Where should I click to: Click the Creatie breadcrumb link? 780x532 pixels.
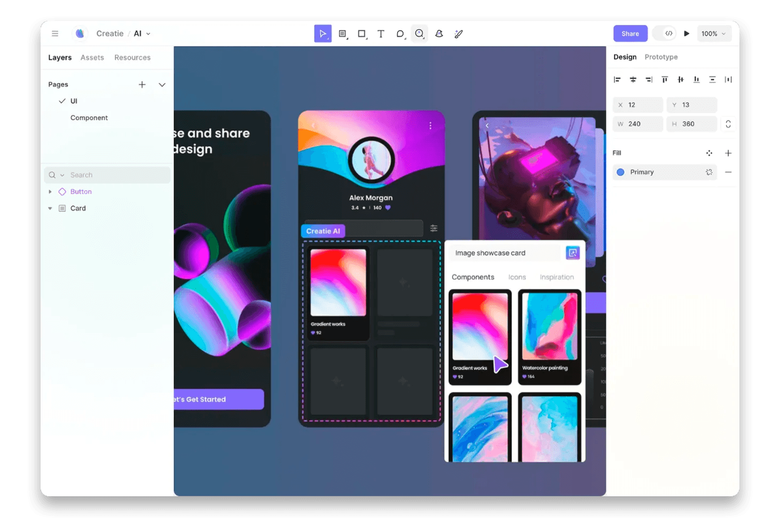[x=110, y=34]
